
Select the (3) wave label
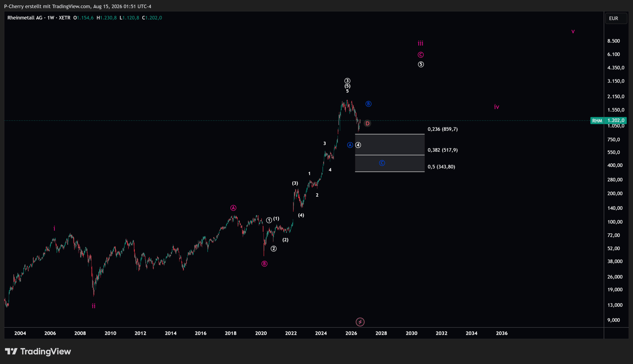[295, 183]
